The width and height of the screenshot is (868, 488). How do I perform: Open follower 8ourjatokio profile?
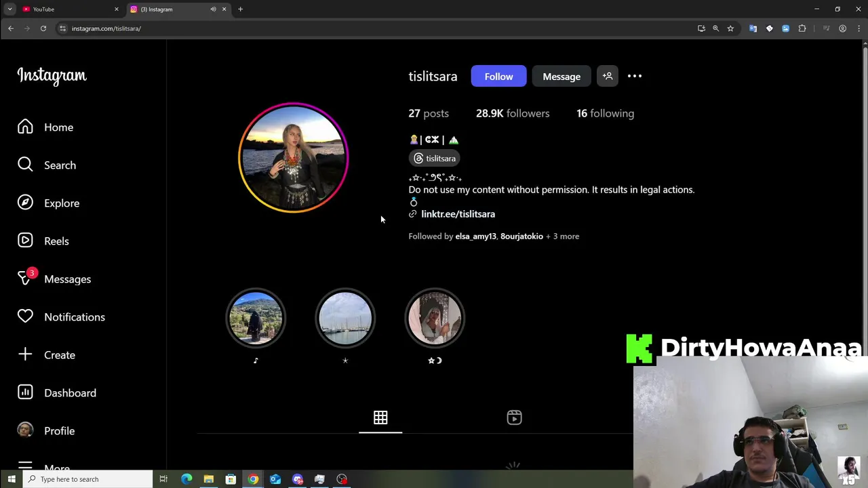coord(521,237)
